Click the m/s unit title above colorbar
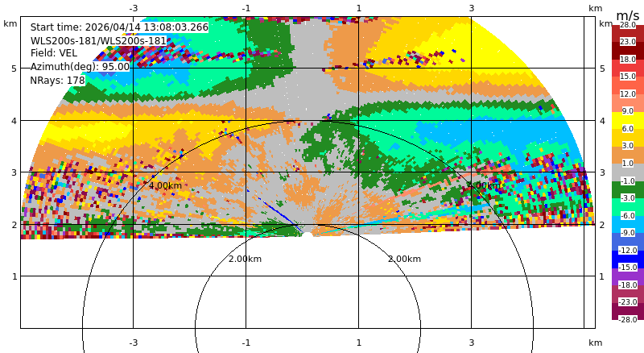Image resolution: width=644 pixels, height=353 pixels. [x=628, y=15]
